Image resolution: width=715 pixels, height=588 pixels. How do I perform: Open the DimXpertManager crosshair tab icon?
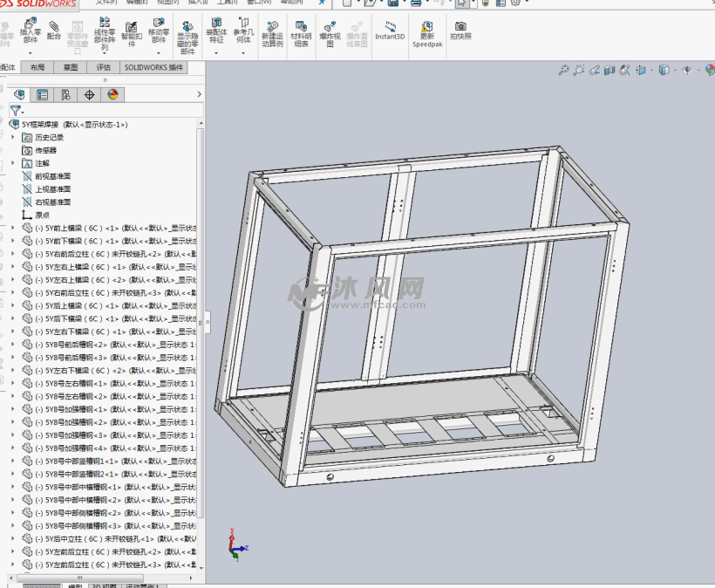click(x=89, y=94)
